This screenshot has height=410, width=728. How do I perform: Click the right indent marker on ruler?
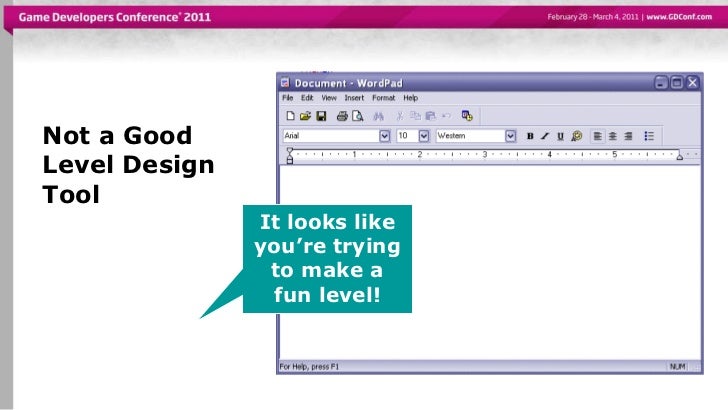click(680, 156)
